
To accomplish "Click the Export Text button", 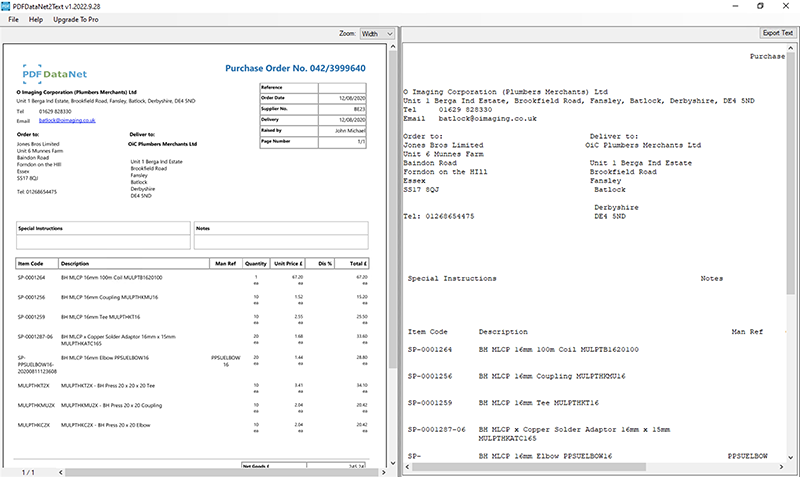I will coord(778,33).
